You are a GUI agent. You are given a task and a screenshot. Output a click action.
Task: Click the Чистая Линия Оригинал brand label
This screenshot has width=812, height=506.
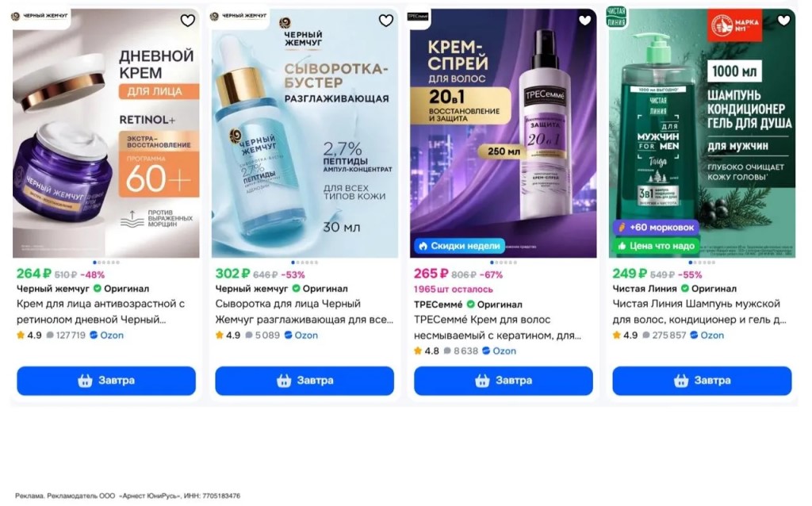[674, 289]
